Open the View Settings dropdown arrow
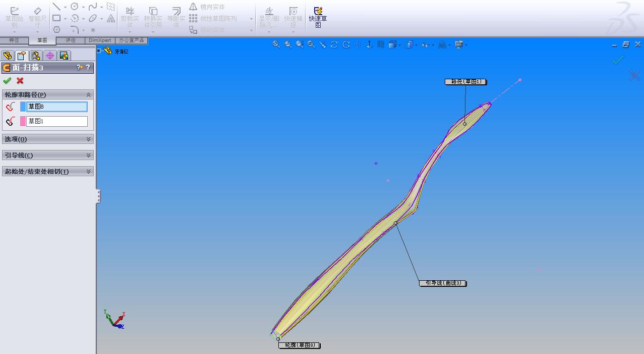644x354 pixels. pyautogui.click(x=466, y=45)
